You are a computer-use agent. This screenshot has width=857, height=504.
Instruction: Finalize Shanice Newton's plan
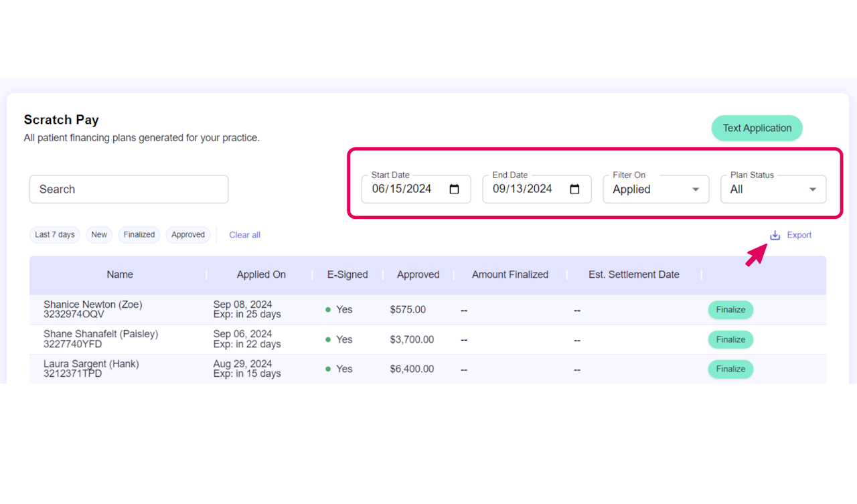click(730, 310)
